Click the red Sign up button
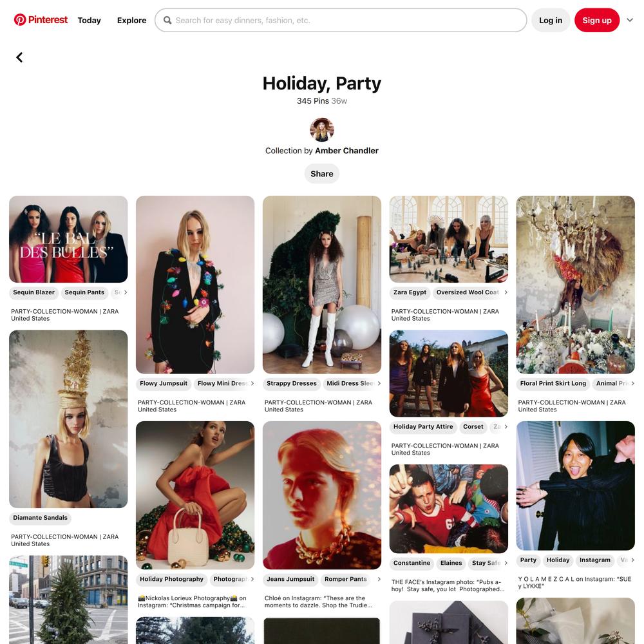The width and height of the screenshot is (644, 644). [x=597, y=20]
